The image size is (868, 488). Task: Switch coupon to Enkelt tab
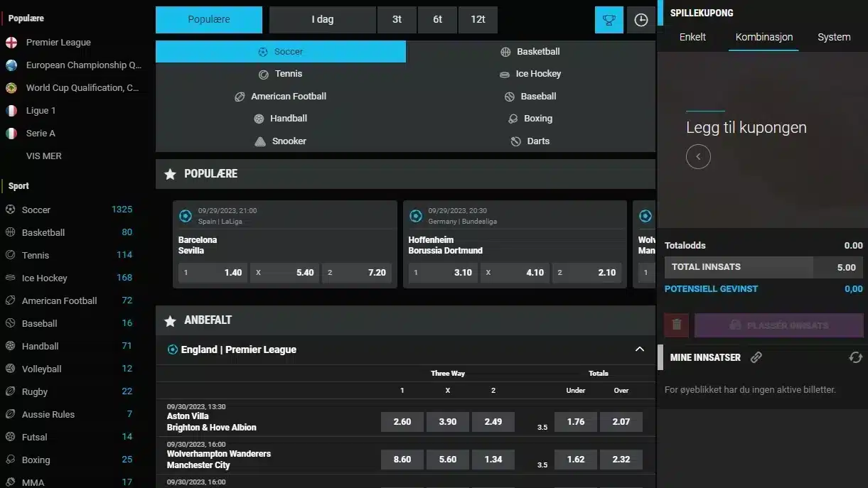[x=692, y=37]
